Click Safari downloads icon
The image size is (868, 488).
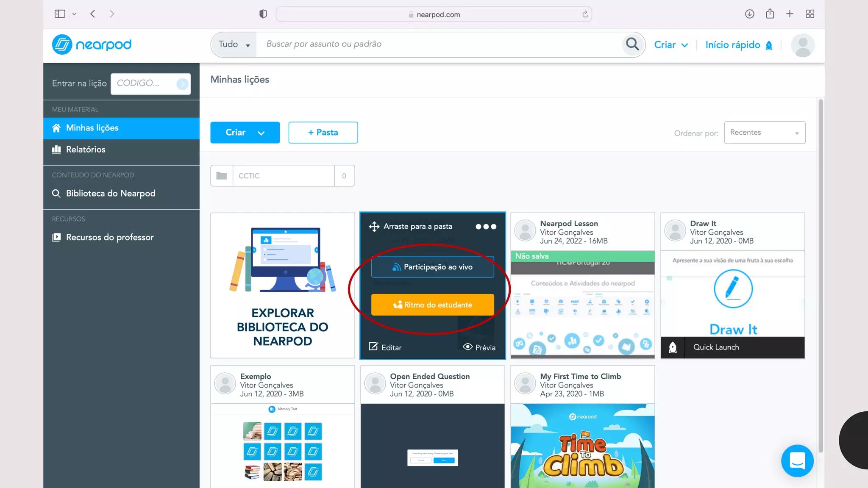coord(749,14)
